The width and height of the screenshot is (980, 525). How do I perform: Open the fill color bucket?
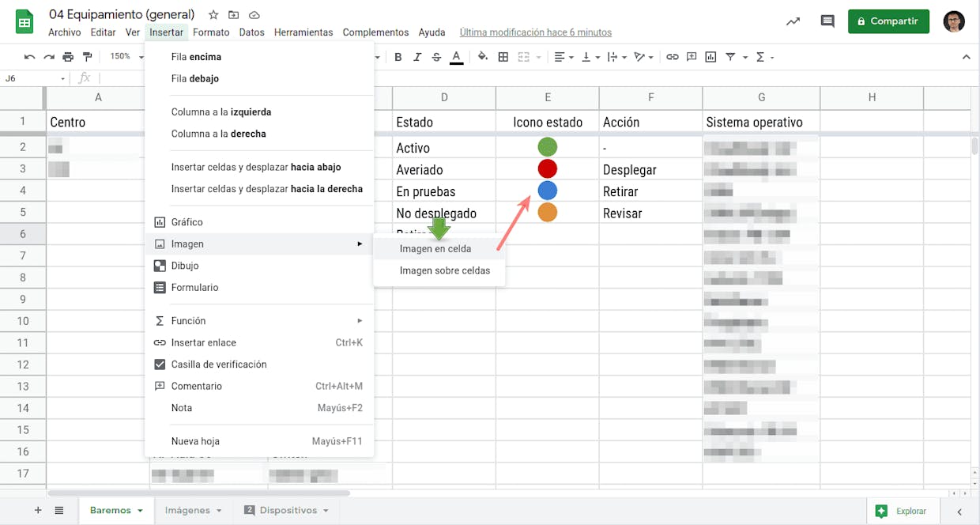[483, 57]
